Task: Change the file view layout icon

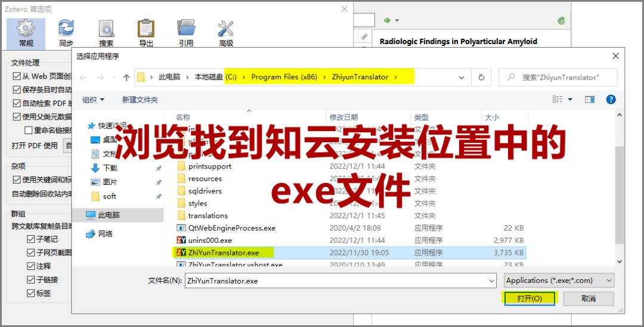Action: pyautogui.click(x=558, y=99)
